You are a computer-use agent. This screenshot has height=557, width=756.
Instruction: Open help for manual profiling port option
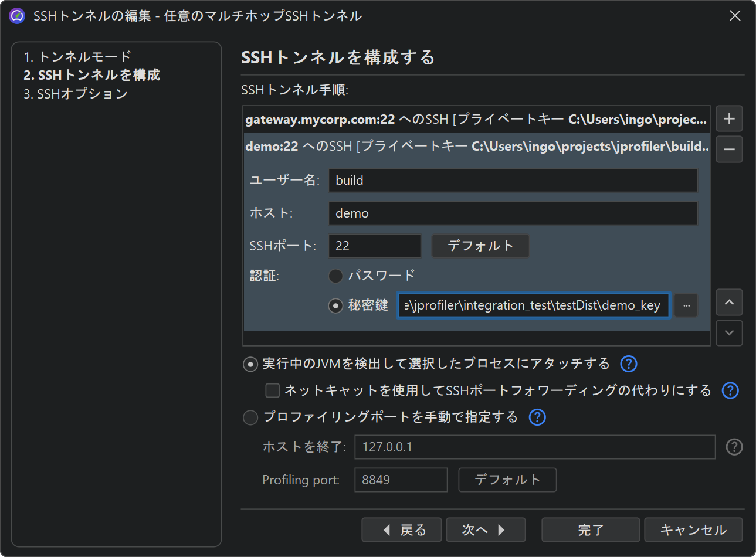click(x=537, y=417)
